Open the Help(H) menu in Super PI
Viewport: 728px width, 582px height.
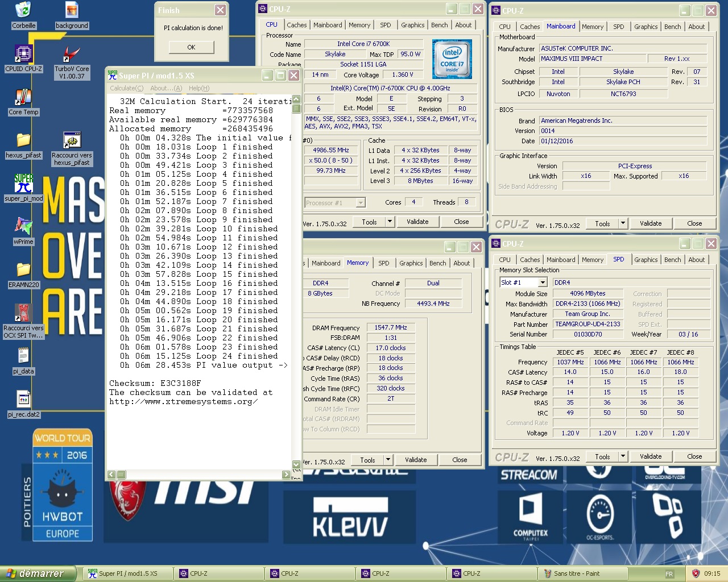click(199, 88)
